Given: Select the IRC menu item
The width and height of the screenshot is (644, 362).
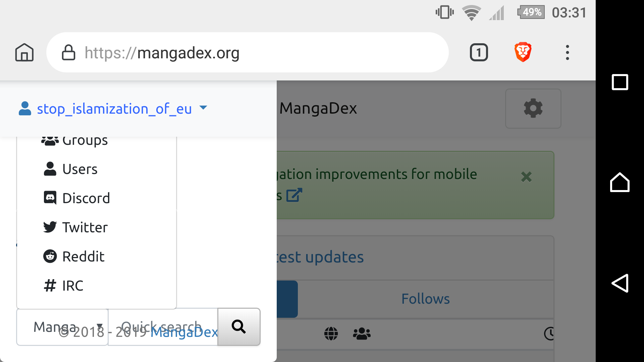Looking at the screenshot, I should pos(72,286).
